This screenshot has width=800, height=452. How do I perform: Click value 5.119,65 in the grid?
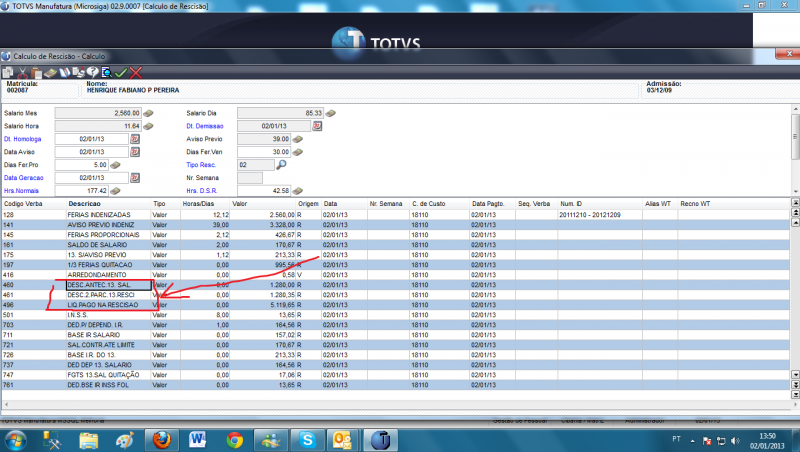[282, 305]
